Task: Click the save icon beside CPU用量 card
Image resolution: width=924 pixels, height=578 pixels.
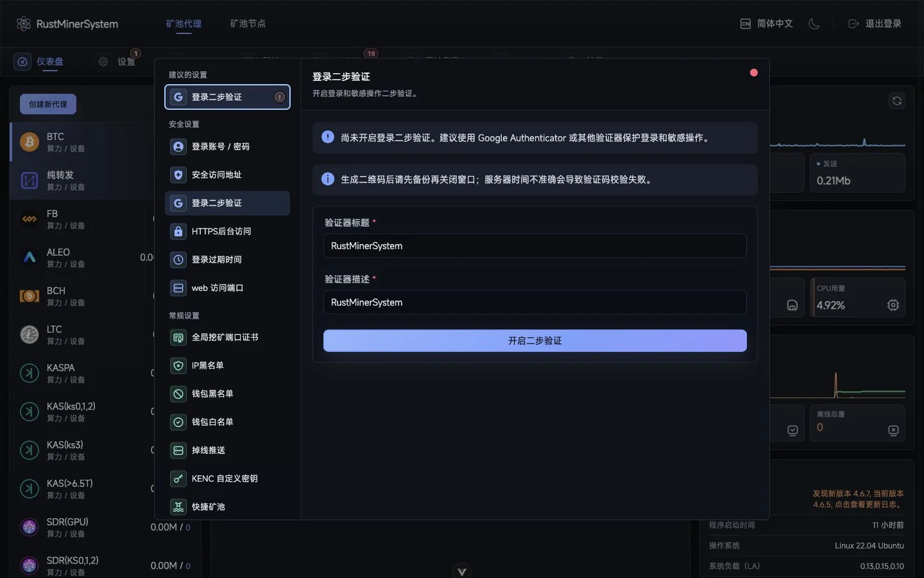Action: click(x=792, y=305)
